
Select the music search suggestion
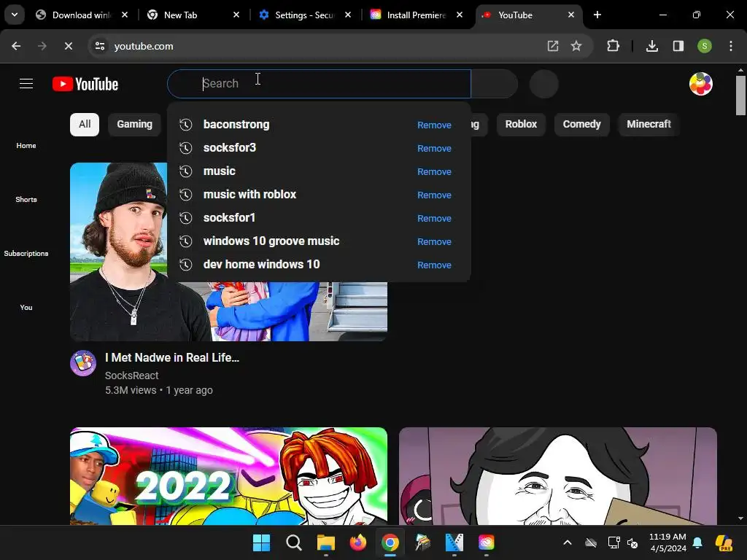[x=319, y=171]
